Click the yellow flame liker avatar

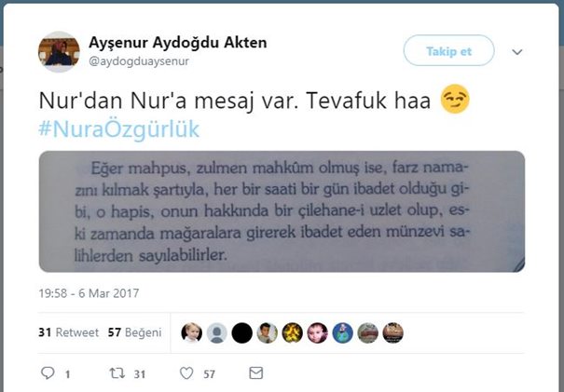pos(292,332)
